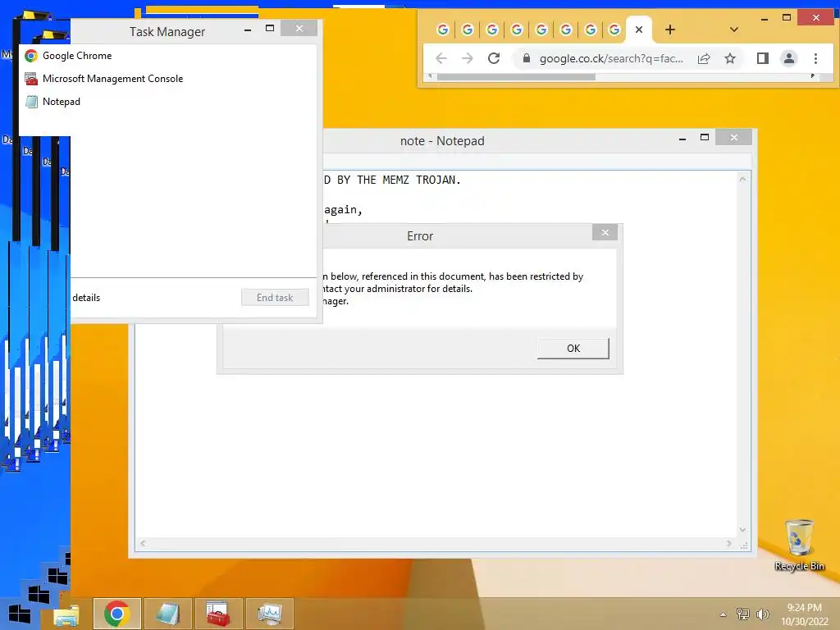Viewport: 840px width, 630px height.
Task: Expand Chrome tab search chevron
Action: (734, 30)
